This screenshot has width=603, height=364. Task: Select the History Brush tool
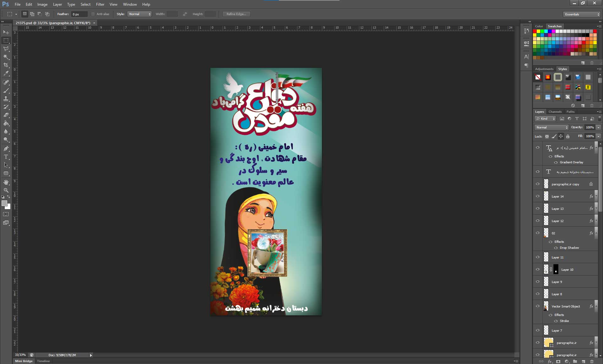(x=6, y=107)
